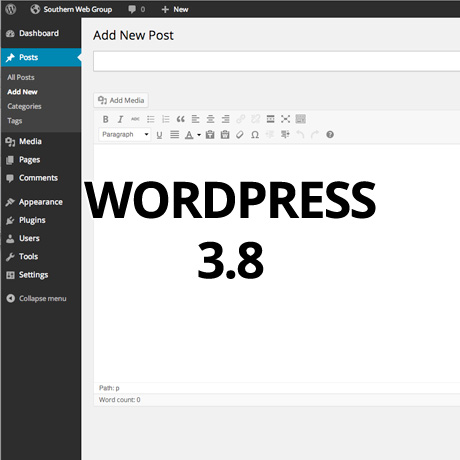Open the + New menu in the admin bar
This screenshot has width=460, height=460.
(175, 9)
